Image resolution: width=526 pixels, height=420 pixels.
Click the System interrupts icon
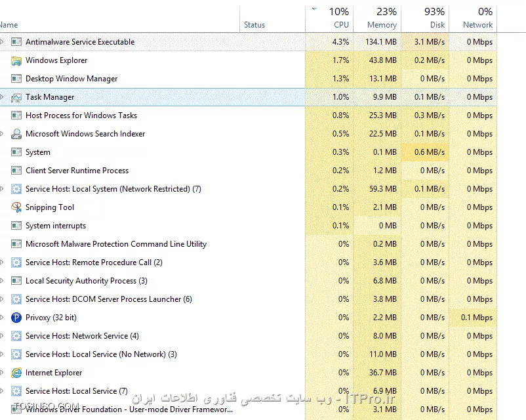tap(16, 226)
